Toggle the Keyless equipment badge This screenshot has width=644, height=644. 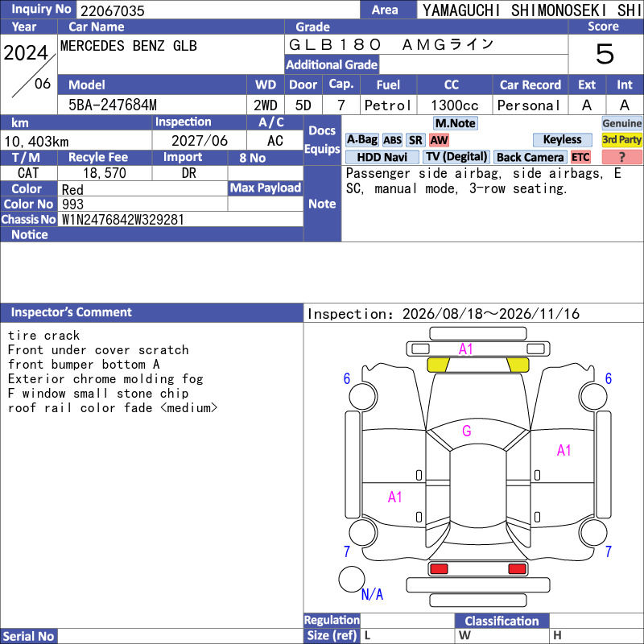coord(562,140)
